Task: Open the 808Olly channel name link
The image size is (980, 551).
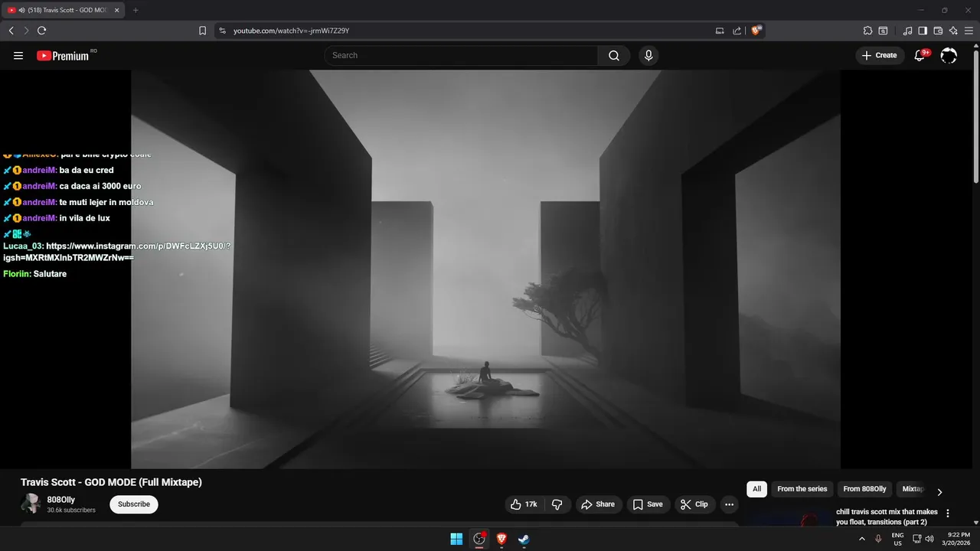Action: tap(61, 500)
